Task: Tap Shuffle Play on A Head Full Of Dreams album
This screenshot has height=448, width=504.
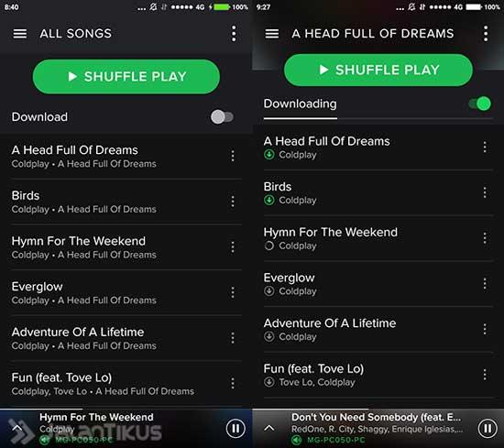Action: [378, 70]
